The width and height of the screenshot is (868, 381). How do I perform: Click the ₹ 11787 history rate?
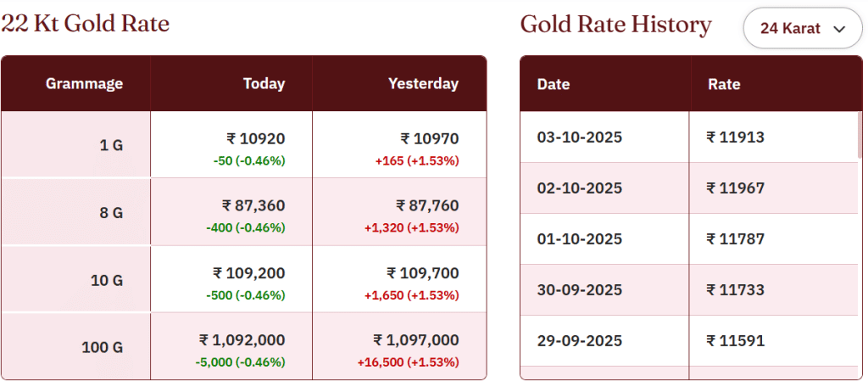point(735,239)
